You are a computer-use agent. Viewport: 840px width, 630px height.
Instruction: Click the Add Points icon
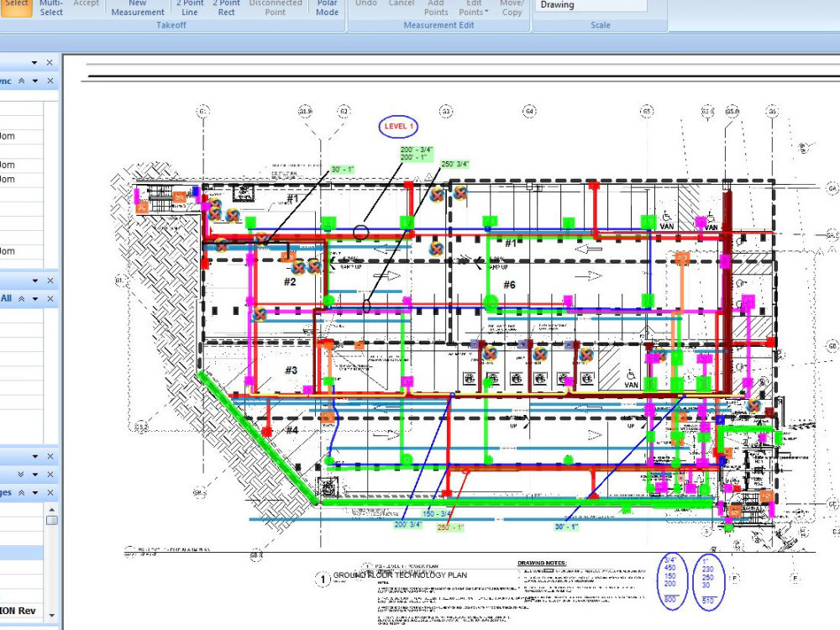click(435, 8)
